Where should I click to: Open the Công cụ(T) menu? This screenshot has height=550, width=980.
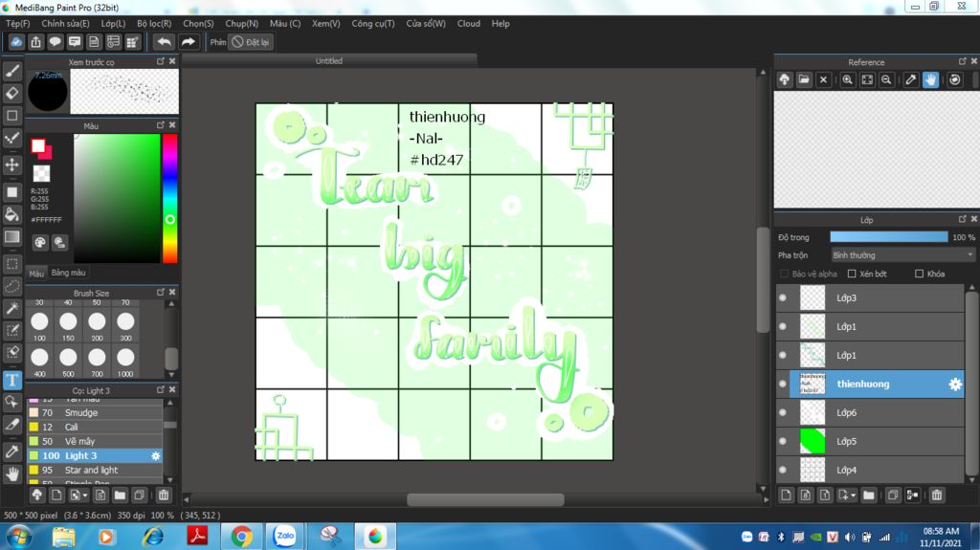tap(372, 24)
